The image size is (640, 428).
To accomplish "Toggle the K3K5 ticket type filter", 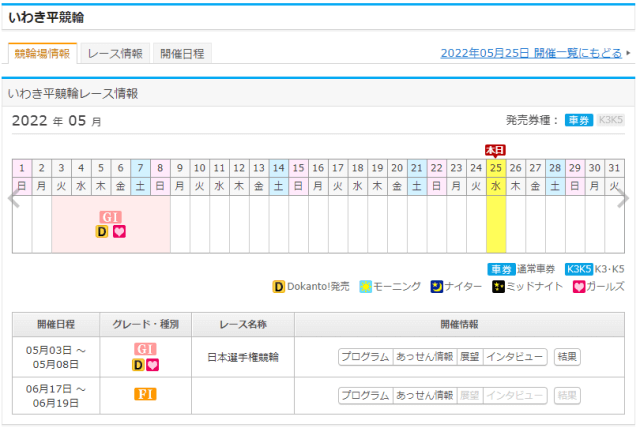I will click(x=610, y=121).
